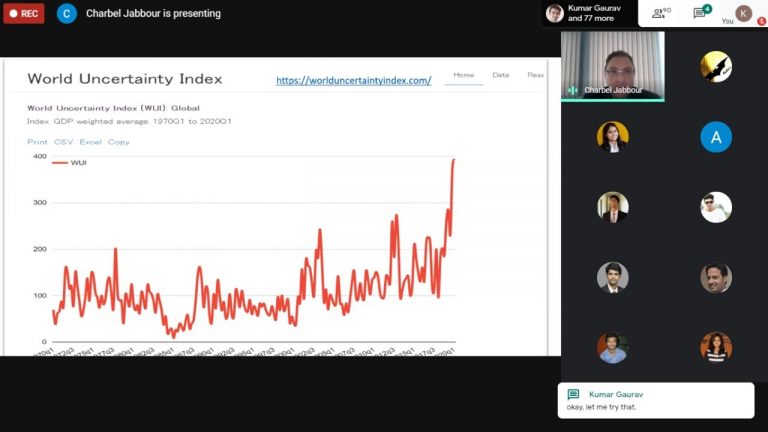The image size is (768, 432).
Task: Click the Excel export link
Action: point(90,142)
